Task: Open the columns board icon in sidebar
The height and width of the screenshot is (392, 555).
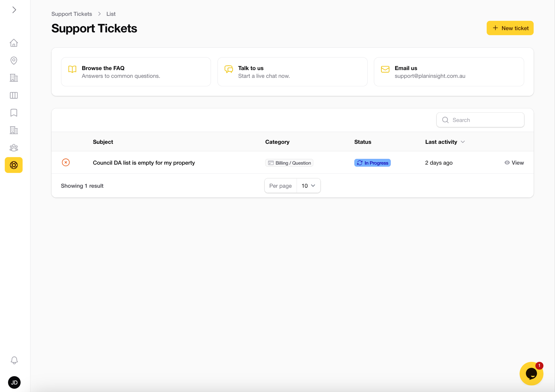Action: coord(14,95)
